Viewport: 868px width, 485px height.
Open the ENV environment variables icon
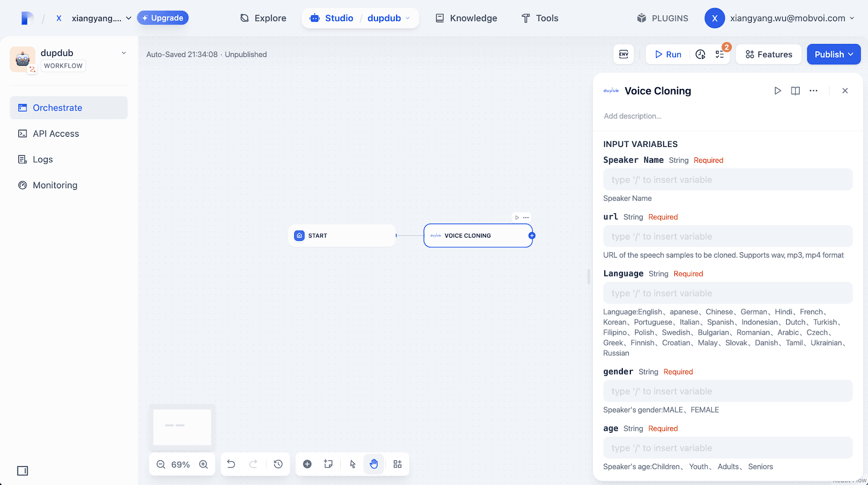[624, 54]
